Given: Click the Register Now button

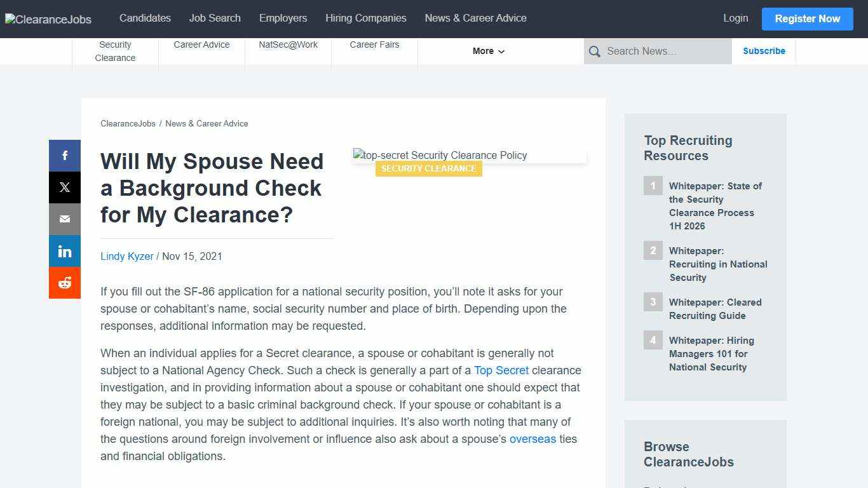Looking at the screenshot, I should (807, 18).
